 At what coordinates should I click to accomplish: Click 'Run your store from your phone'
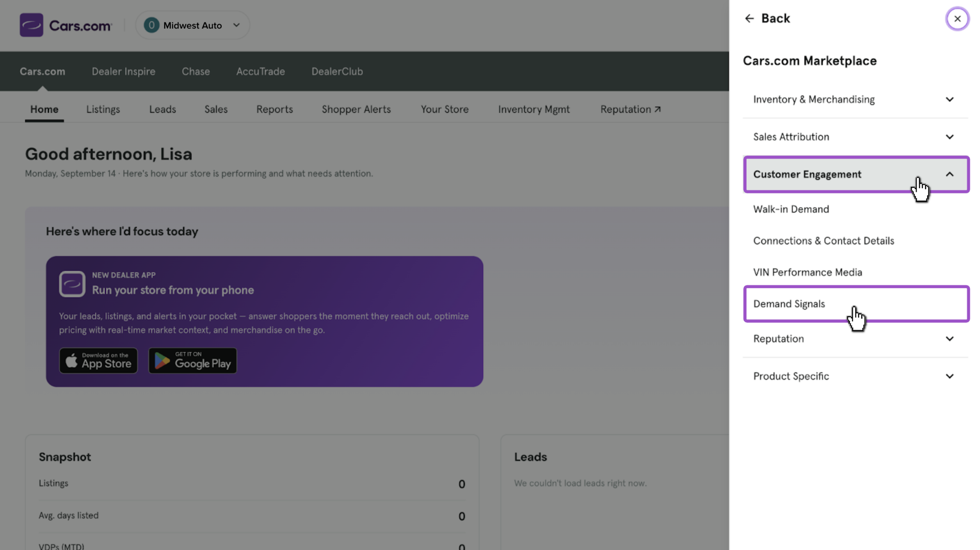[x=173, y=290]
